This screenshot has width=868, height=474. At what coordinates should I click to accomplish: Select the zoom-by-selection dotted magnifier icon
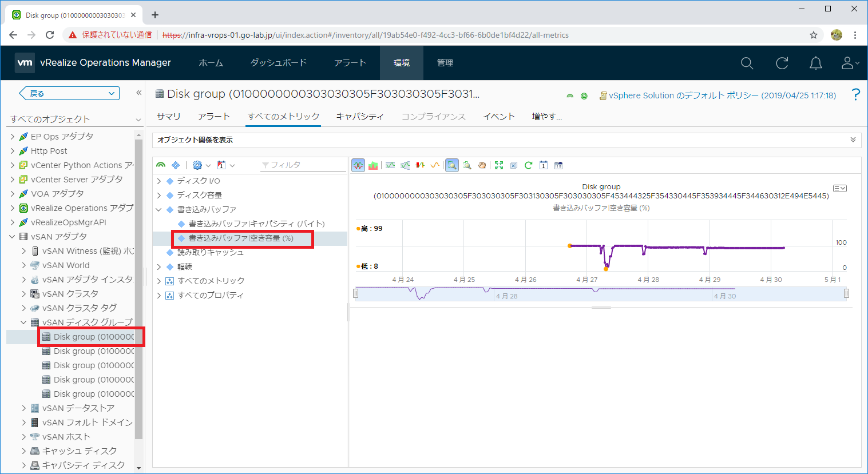467,165
